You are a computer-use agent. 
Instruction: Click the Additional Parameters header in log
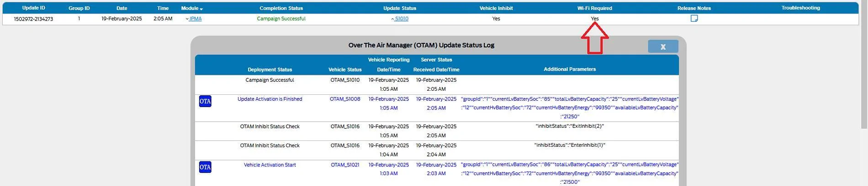coord(570,69)
